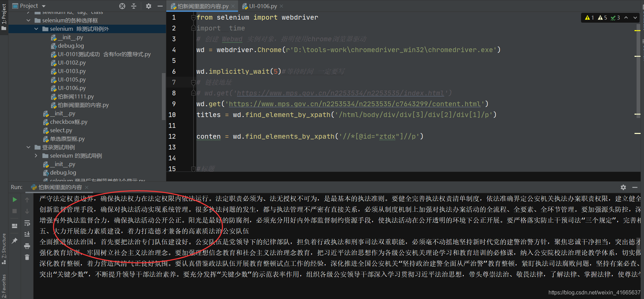Select 怕新闻1111.py in project tree
Image resolution: width=644 pixels, height=299 pixels.
click(76, 96)
